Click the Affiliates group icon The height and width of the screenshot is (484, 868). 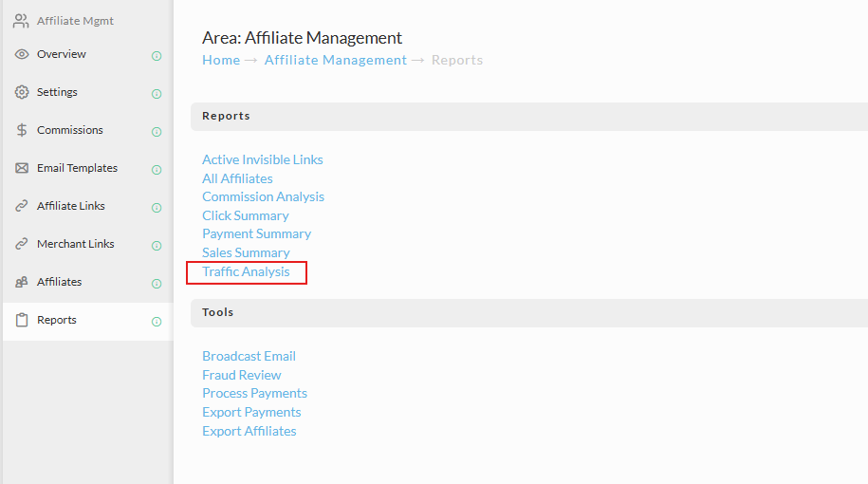[x=22, y=282]
